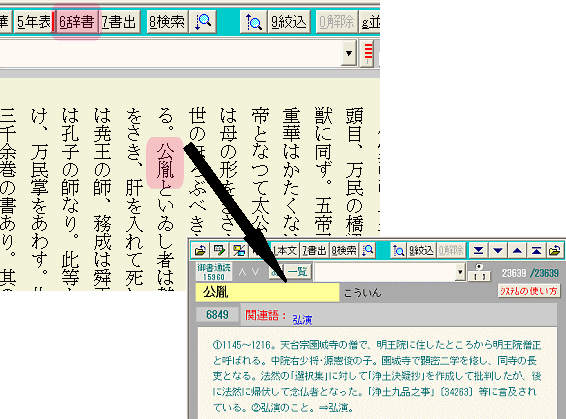Screen dimensions: 566x419
Task: Click the red striped list icon beside top dropdown
Action: click(x=367, y=53)
